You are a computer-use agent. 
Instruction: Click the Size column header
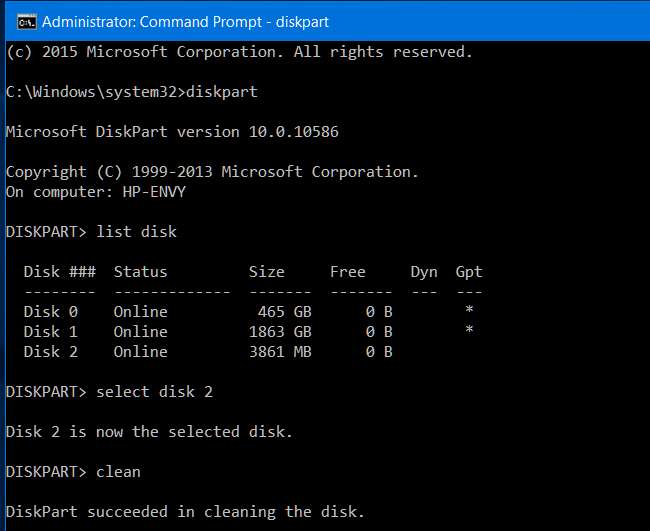click(267, 271)
